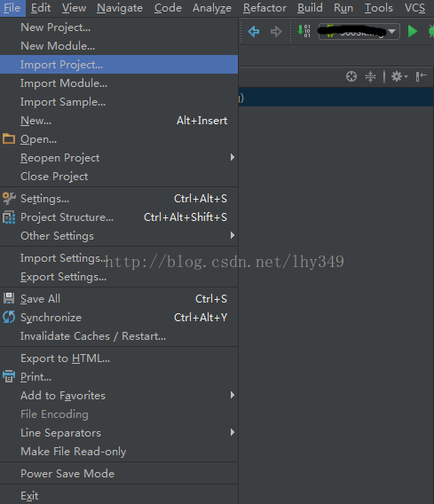Open the Build menu
Viewport: 434px width, 504px height.
pos(310,8)
